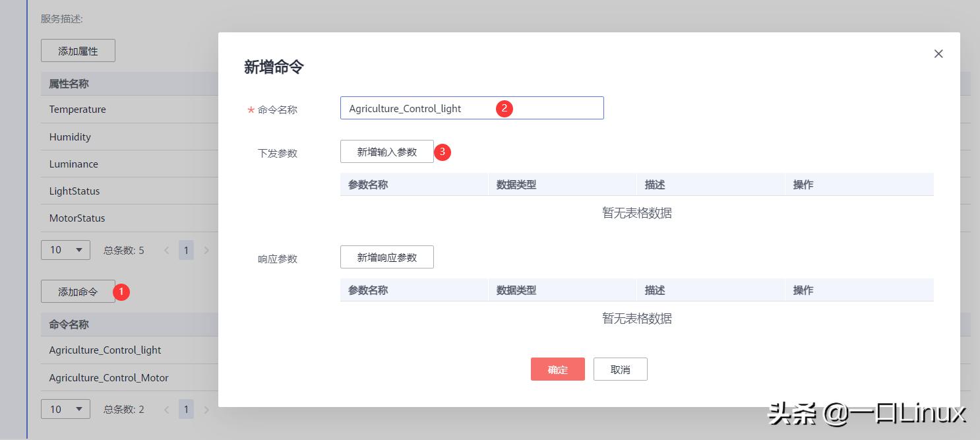Screen dimensions: 980x440
Task: Open the page size dropdown showing 10 for attributes
Action: [x=65, y=250]
